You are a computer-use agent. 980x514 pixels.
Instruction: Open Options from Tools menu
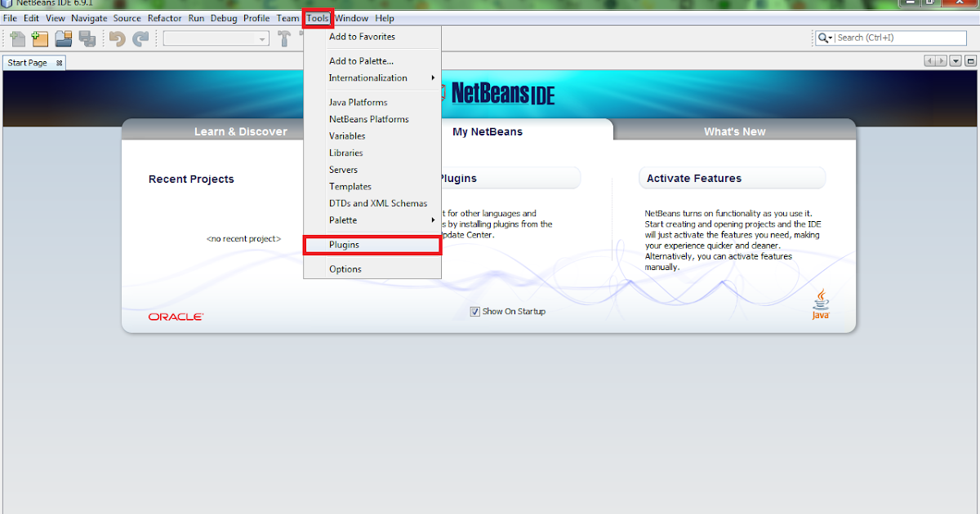pos(372,269)
